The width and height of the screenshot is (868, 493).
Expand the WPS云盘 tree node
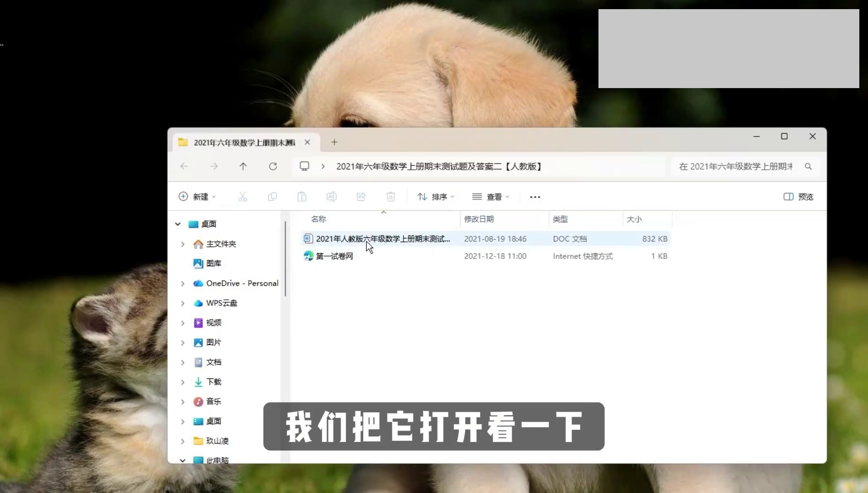pyautogui.click(x=183, y=303)
